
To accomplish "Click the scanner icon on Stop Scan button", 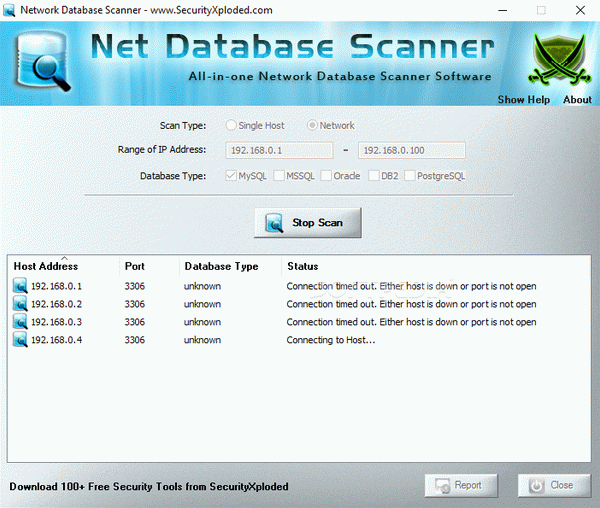I will tap(274, 223).
